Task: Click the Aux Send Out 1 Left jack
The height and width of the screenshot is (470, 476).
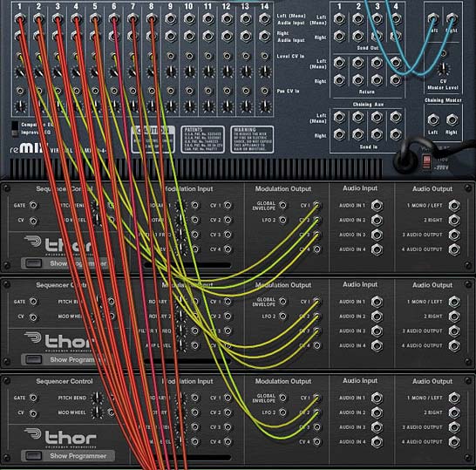Action: point(339,19)
